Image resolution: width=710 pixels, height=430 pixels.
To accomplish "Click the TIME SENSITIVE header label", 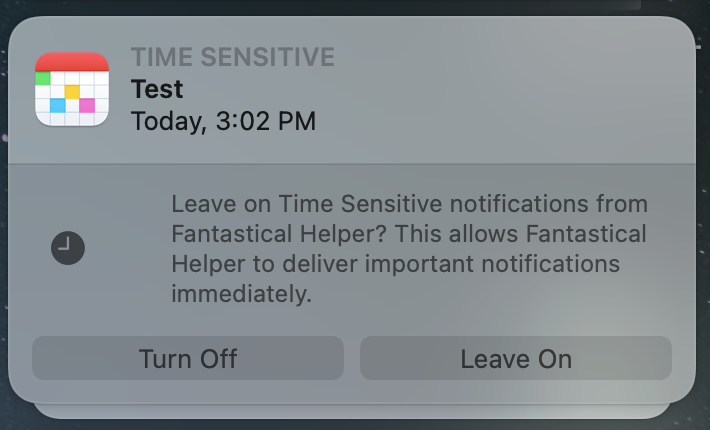I will point(232,56).
